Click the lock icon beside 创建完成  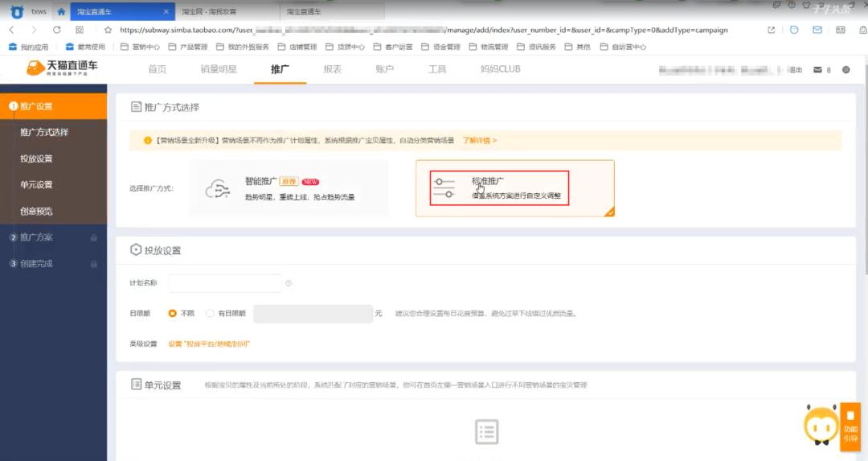[x=93, y=265]
